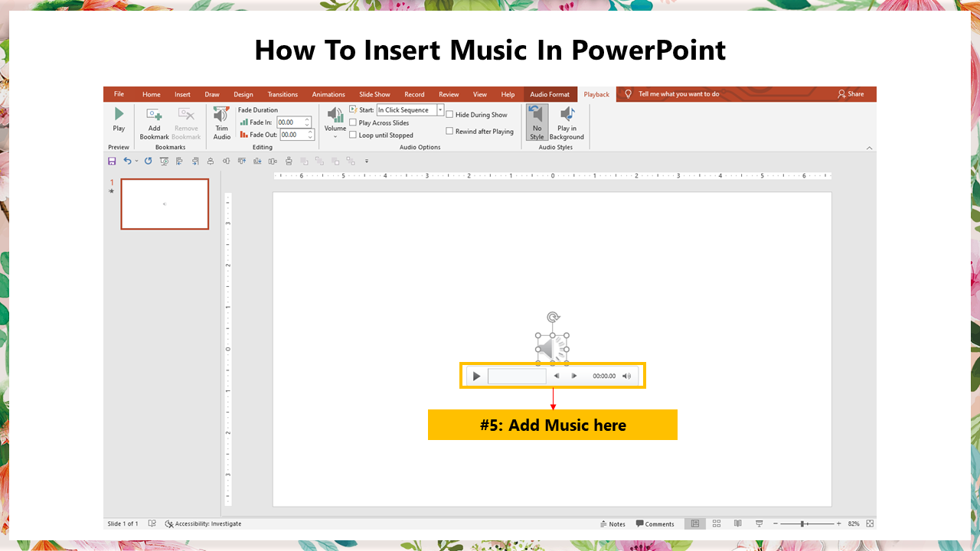
Task: Open the Start In Click Sequence dropdown
Action: (440, 110)
